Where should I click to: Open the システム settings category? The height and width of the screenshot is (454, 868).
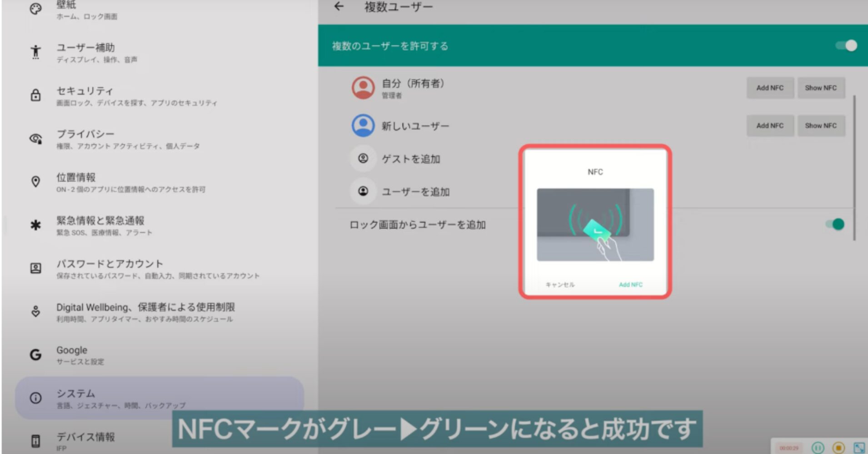pos(159,398)
